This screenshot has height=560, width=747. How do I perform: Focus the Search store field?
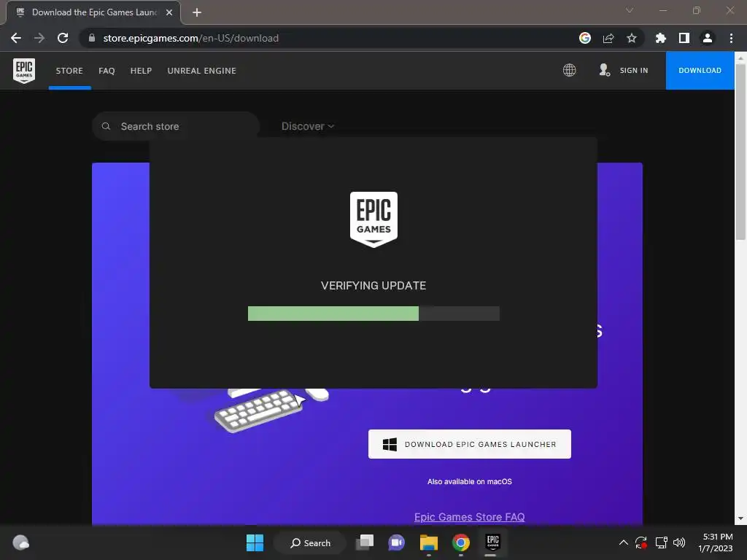(176, 126)
